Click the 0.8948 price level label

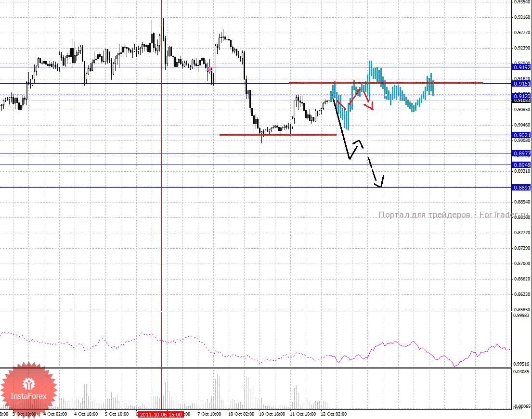[x=521, y=165]
